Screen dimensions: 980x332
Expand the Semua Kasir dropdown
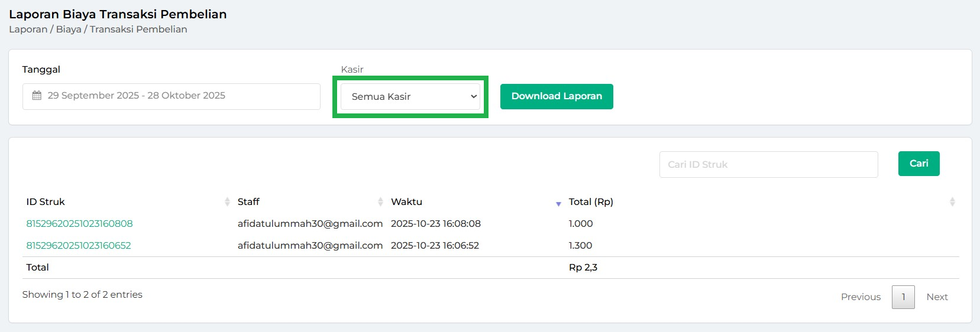(x=410, y=96)
